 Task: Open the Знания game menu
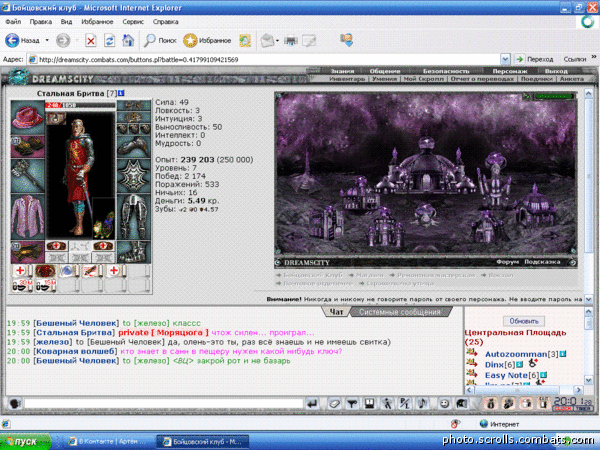(x=342, y=71)
